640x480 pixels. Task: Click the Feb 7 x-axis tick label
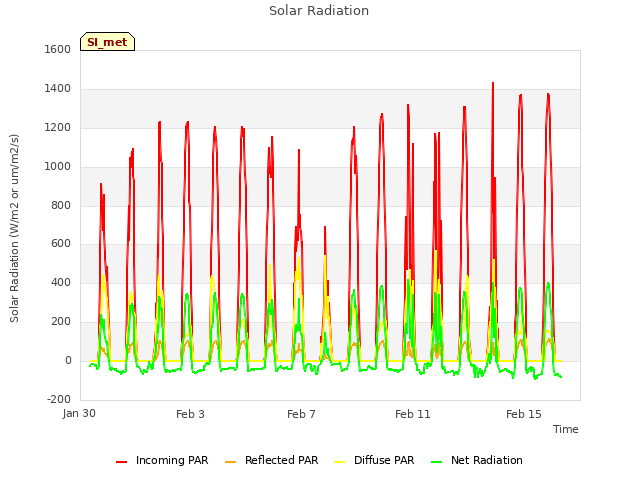[301, 414]
